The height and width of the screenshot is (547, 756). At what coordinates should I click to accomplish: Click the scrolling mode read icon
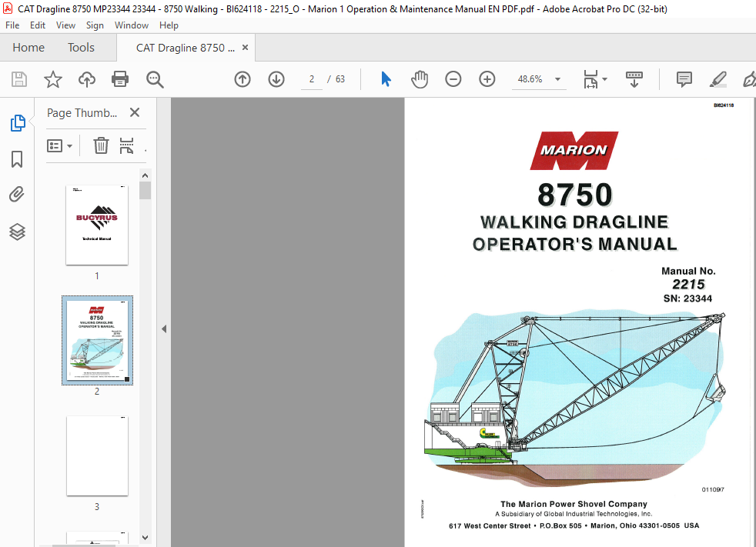click(x=634, y=79)
